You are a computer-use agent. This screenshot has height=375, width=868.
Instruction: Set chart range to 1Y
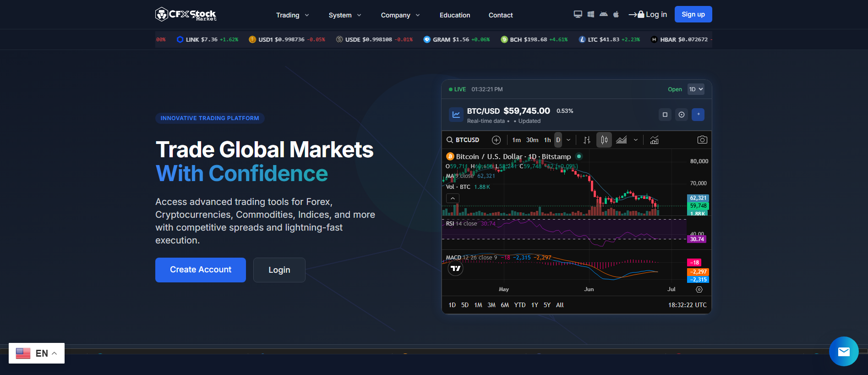click(535, 305)
